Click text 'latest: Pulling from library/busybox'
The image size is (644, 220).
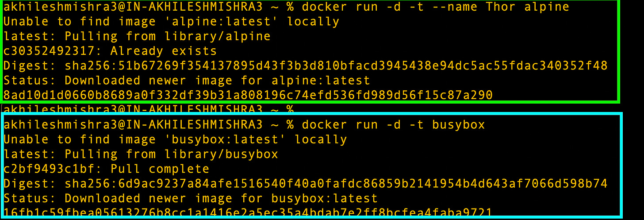(x=141, y=154)
